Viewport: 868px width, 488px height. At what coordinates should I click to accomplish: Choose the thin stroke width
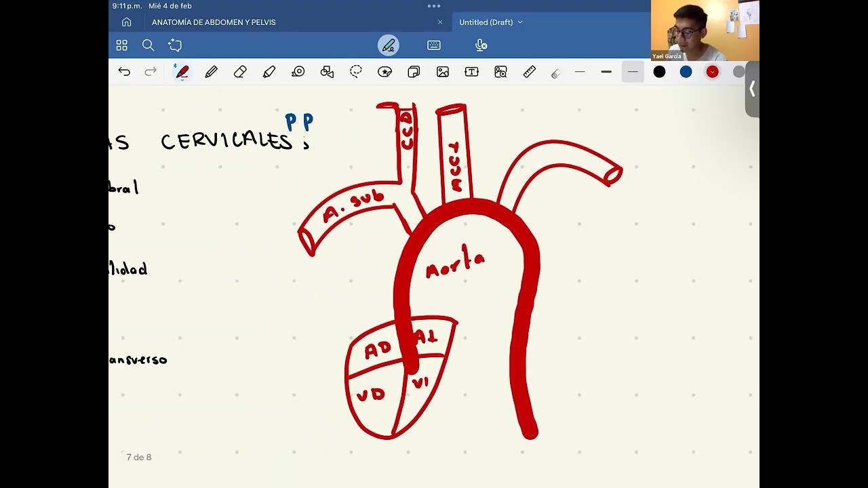[x=580, y=72]
